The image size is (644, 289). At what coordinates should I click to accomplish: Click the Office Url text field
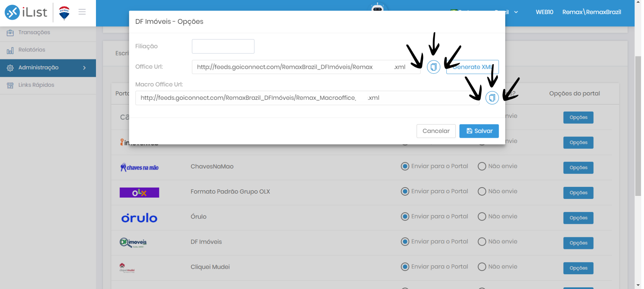[x=306, y=67]
